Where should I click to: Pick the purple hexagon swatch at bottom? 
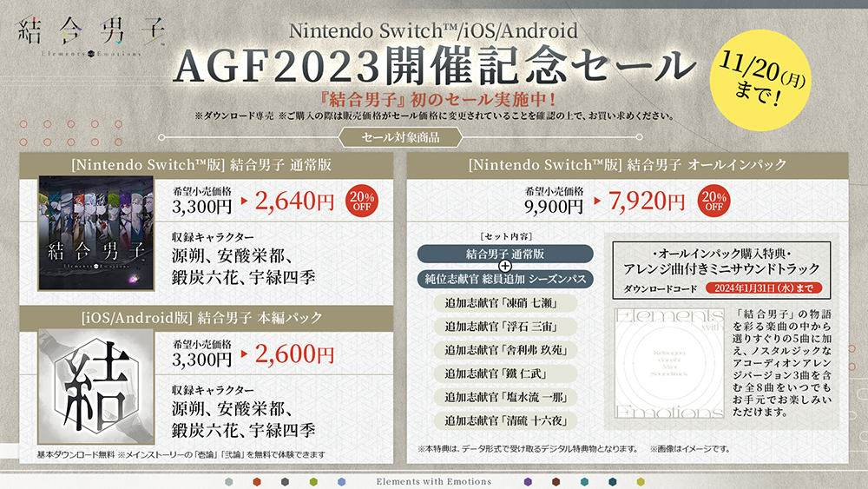528,482
